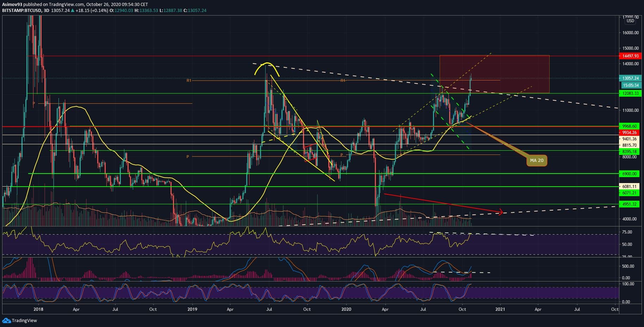The width and height of the screenshot is (644, 327).
Task: Click the current price label 13057.24
Action: (x=630, y=78)
